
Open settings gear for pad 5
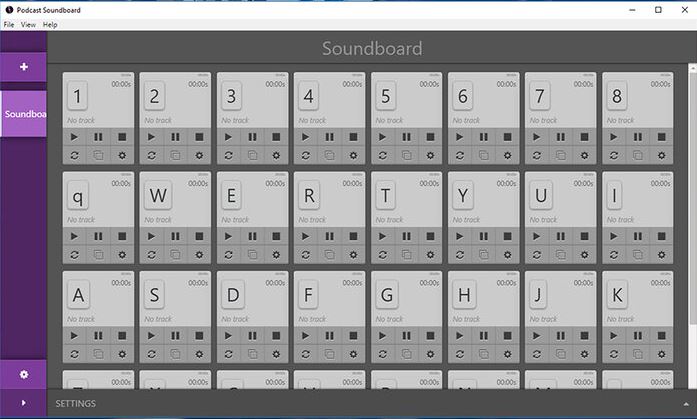point(430,156)
